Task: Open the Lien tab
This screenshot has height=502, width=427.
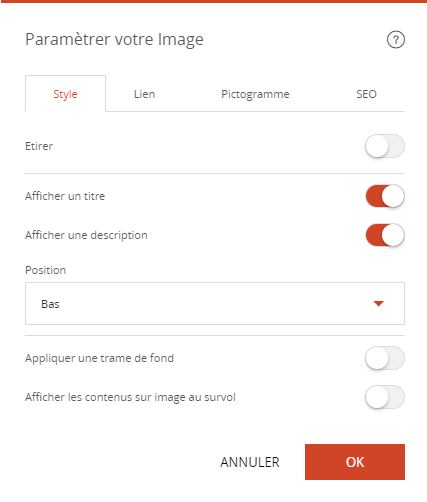Action: coord(144,94)
